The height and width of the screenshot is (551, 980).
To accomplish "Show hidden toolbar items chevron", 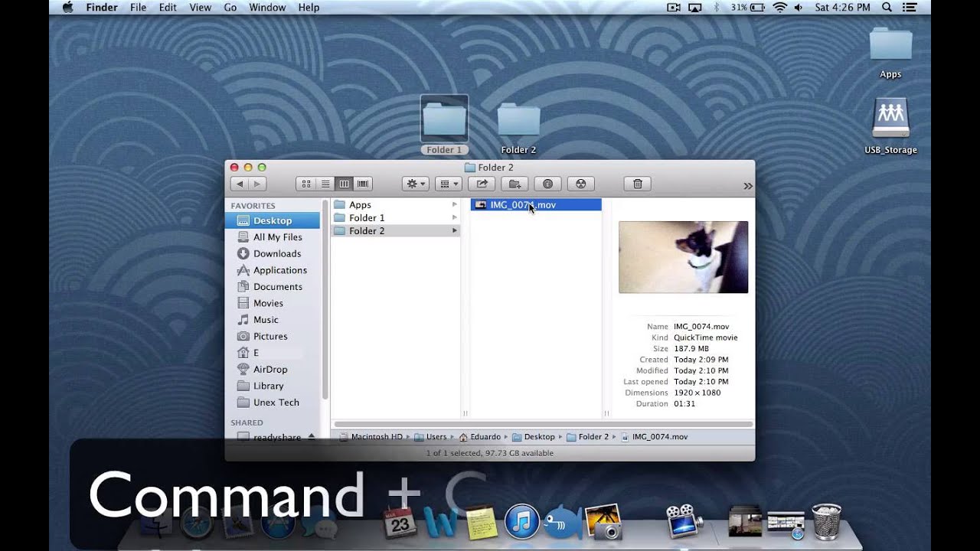I will coord(747,186).
